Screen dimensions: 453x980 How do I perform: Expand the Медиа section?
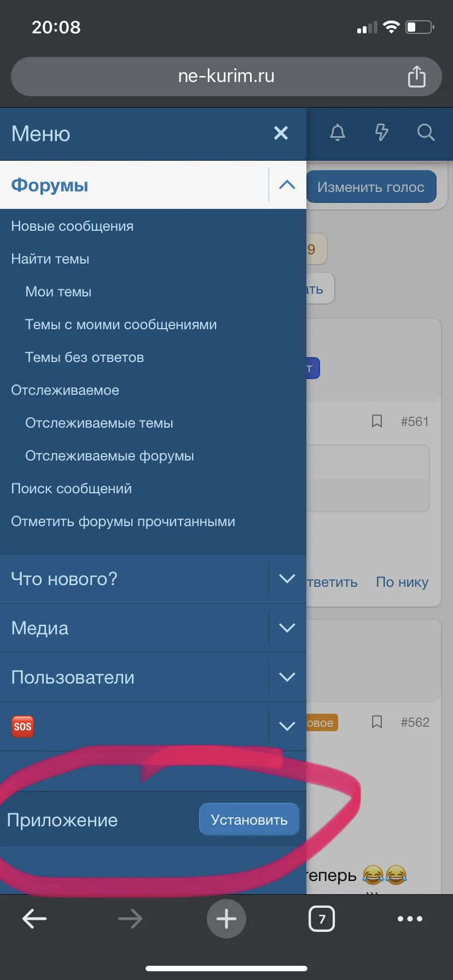[x=287, y=628]
